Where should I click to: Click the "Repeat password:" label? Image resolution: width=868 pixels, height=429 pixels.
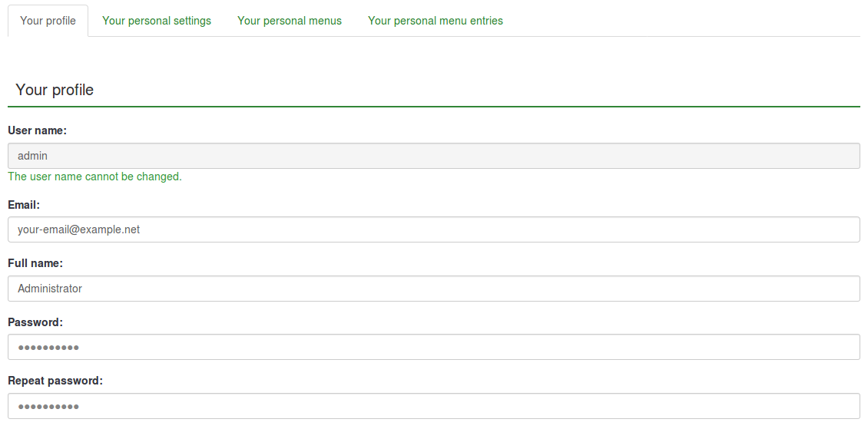pos(55,381)
